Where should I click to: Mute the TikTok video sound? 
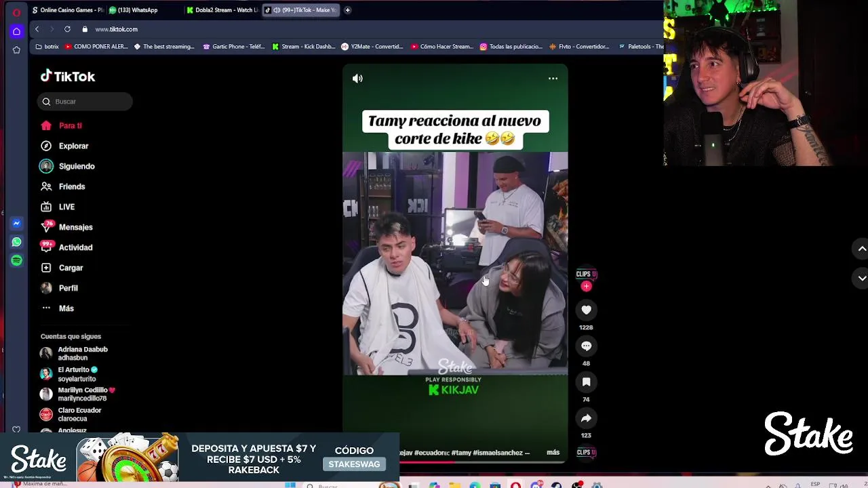point(357,79)
